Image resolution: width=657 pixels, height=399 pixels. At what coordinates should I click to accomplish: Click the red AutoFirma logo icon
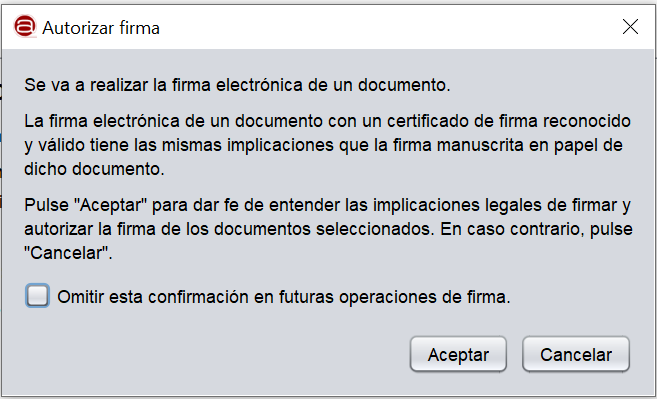(x=25, y=27)
